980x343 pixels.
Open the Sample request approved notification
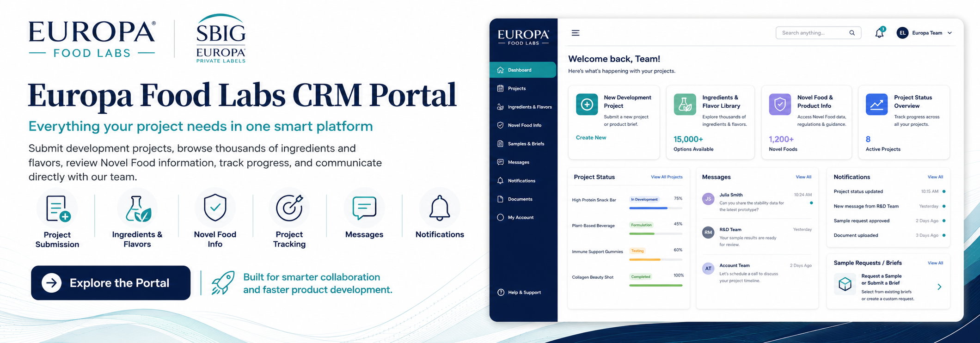tap(889, 221)
